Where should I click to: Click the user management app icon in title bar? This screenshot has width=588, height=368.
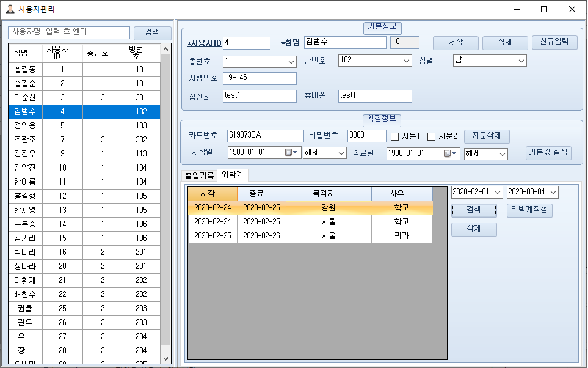click(10, 9)
